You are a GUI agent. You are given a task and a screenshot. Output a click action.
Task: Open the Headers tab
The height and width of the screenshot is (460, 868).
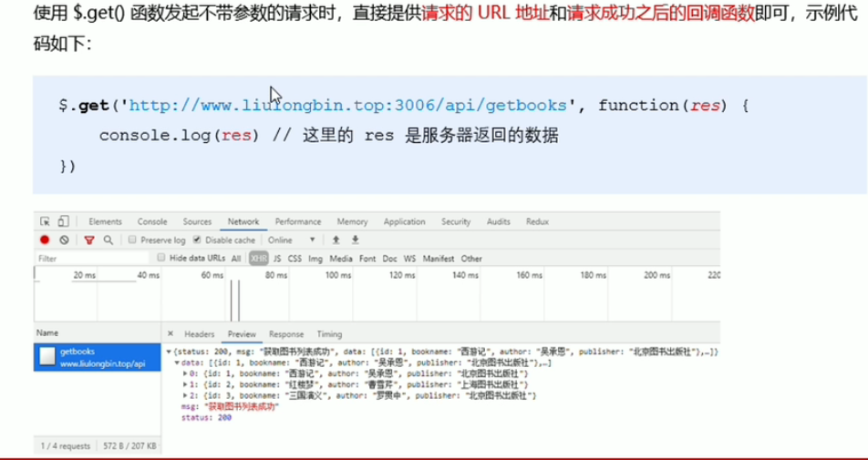point(200,334)
